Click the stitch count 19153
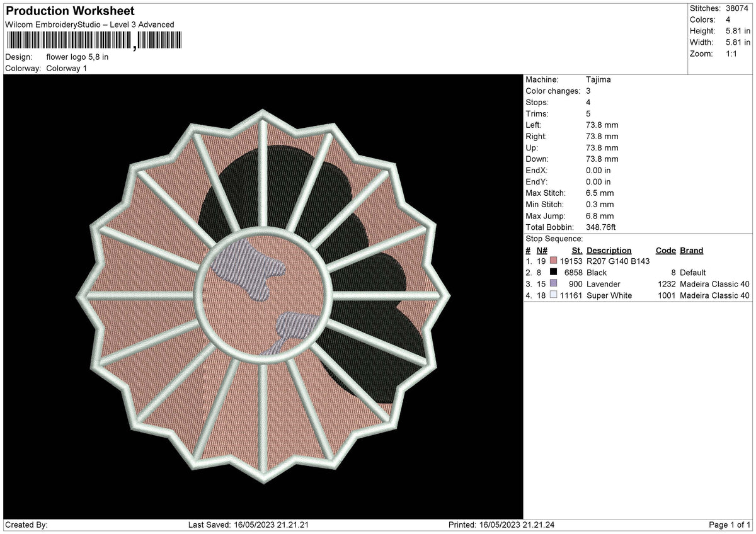This screenshot has width=756, height=534. 571,261
